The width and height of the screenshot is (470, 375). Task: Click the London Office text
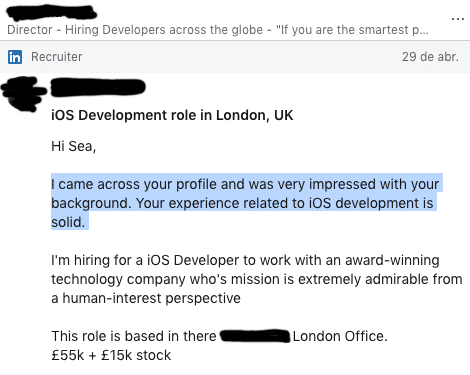[x=340, y=336]
